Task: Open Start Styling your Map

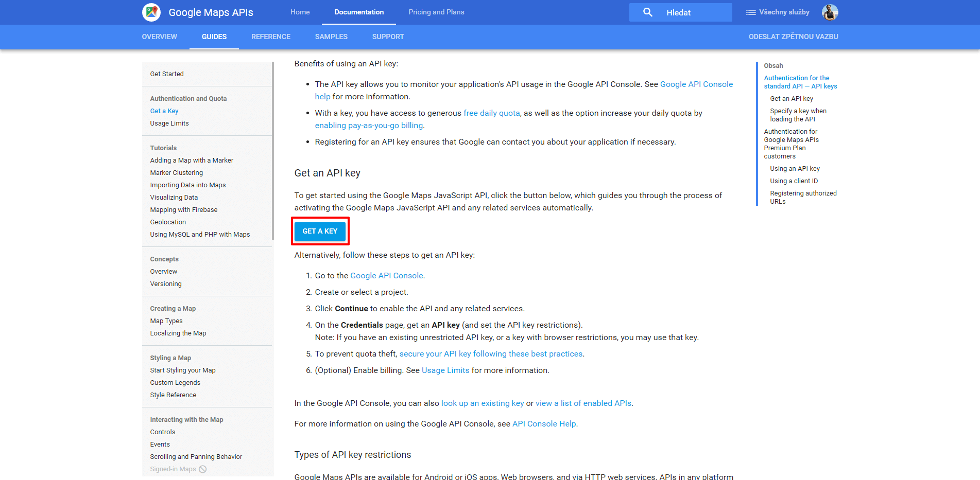Action: 183,370
